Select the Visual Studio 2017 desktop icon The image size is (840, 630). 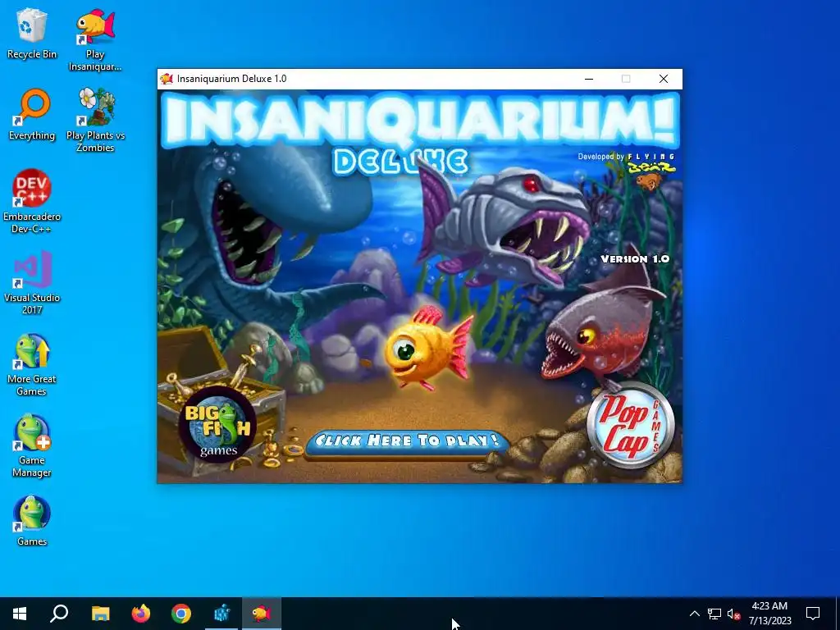coord(32,282)
